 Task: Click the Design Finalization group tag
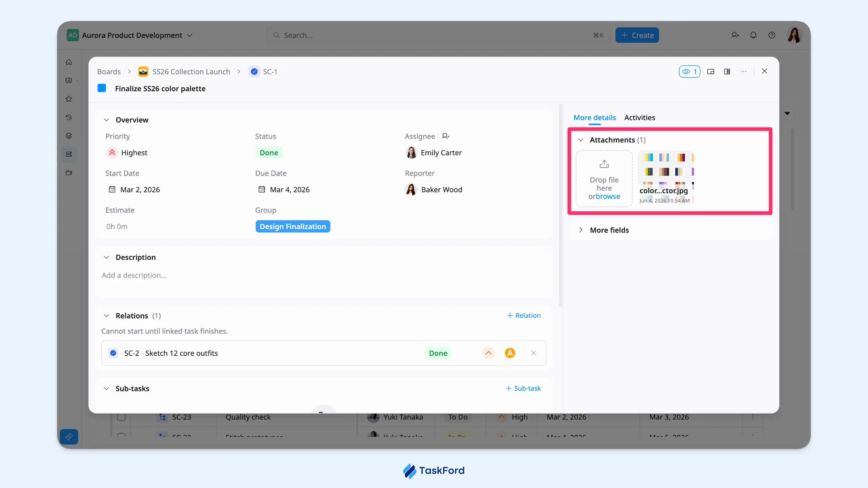coord(293,226)
